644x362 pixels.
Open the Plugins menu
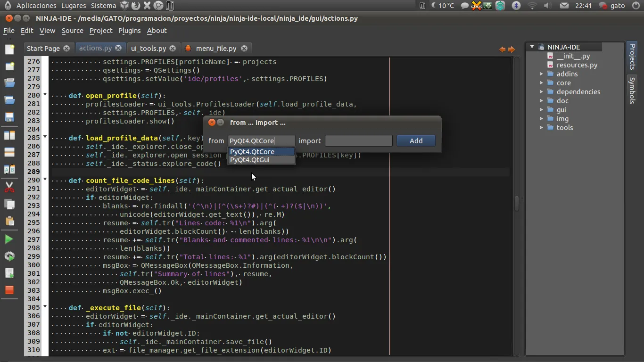[129, 31]
